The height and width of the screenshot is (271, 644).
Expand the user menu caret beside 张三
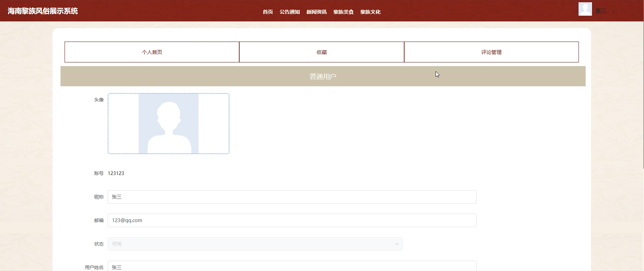click(614, 11)
